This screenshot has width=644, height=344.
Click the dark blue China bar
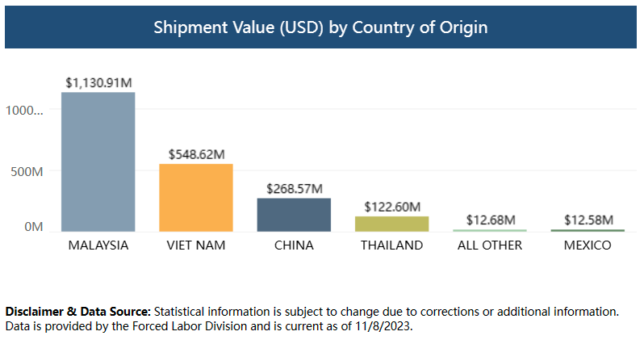[294, 215]
